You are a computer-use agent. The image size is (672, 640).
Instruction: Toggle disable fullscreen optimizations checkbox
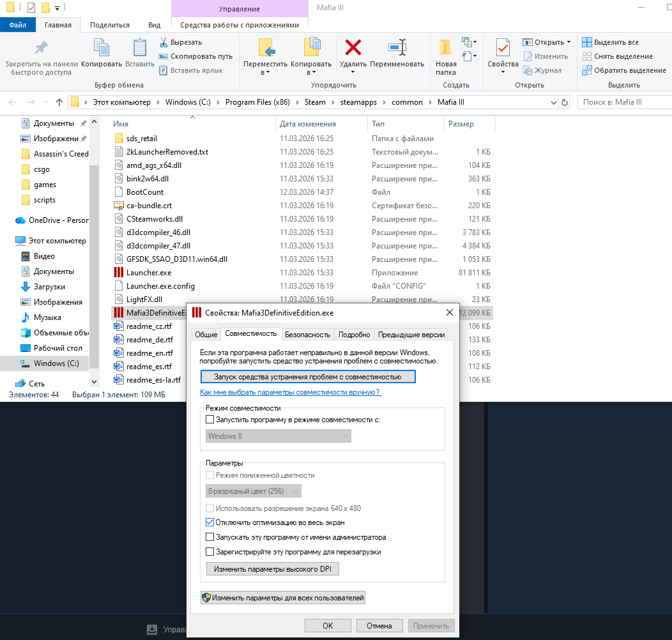tap(210, 522)
